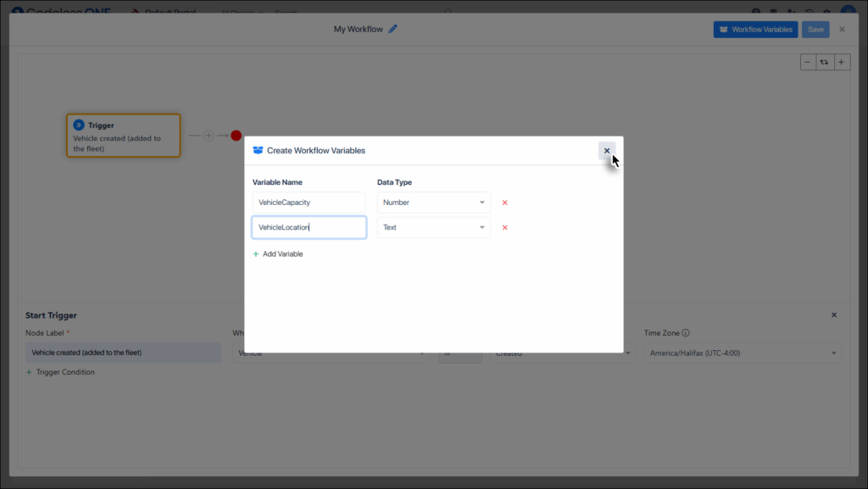Reset the canvas view
868x489 pixels.
coord(825,62)
